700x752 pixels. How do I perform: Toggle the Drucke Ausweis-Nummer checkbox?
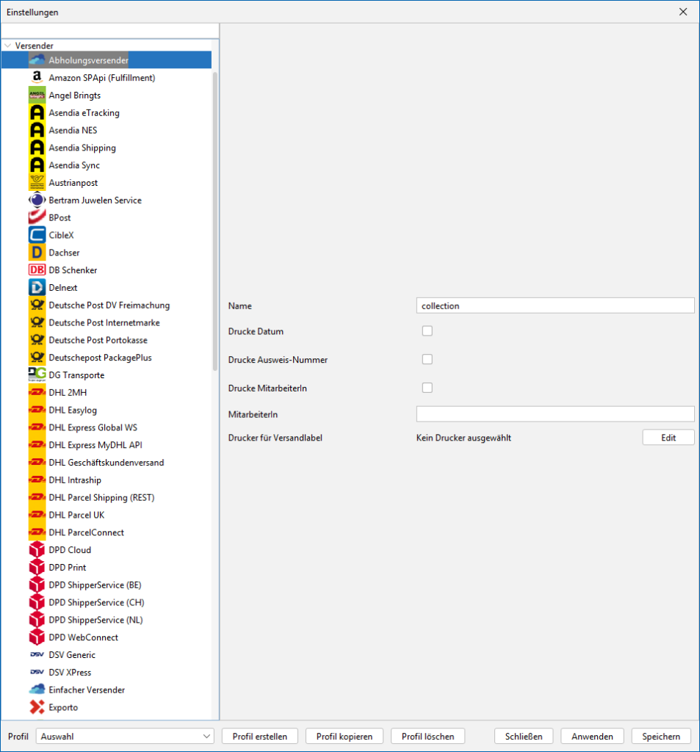coord(427,359)
